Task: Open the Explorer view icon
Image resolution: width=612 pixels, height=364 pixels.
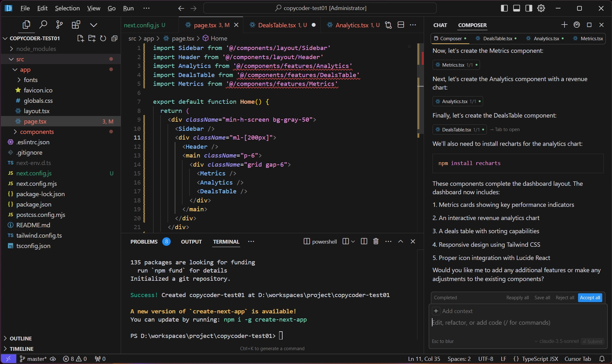Action: (26, 25)
